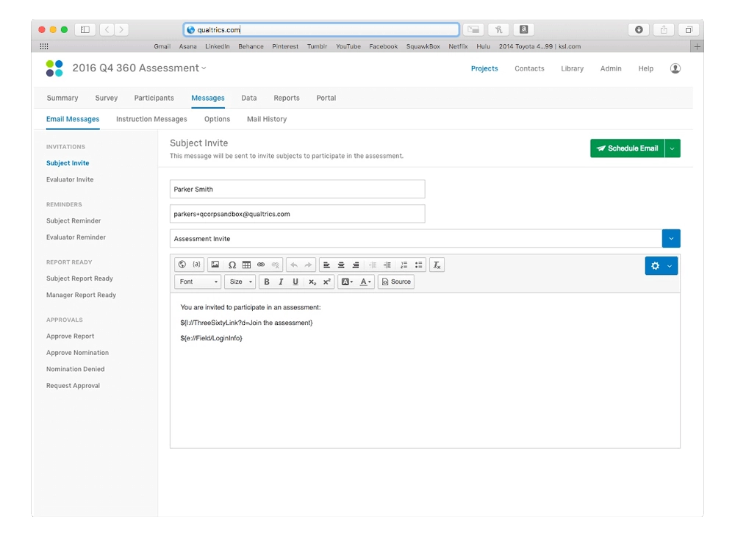Open the Font dropdown

pos(197,281)
